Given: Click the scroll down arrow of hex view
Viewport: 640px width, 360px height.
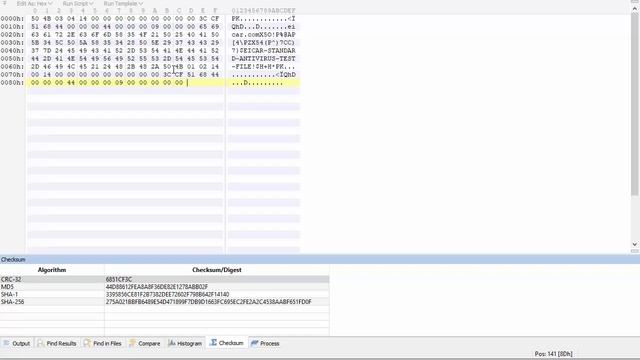Looking at the screenshot, I should coord(635,244).
